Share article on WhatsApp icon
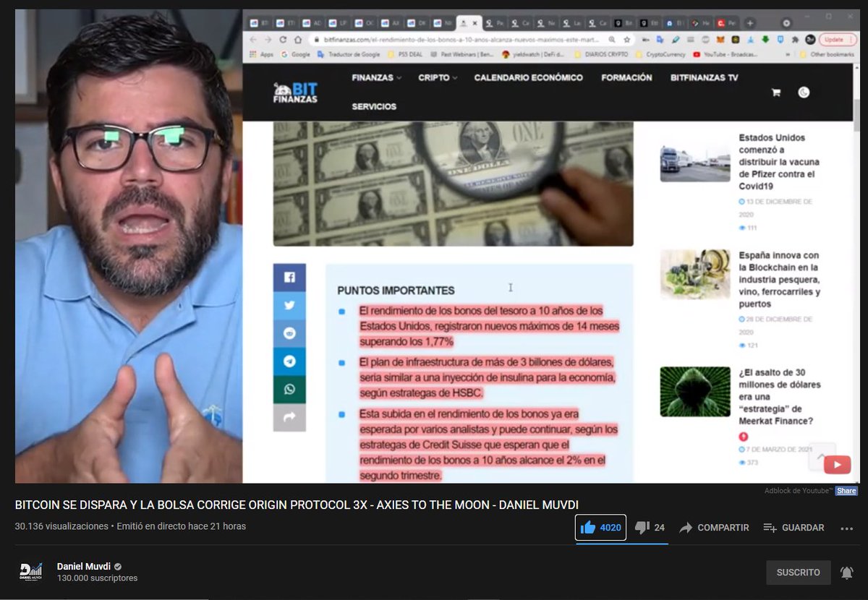This screenshot has width=868, height=600. (289, 390)
